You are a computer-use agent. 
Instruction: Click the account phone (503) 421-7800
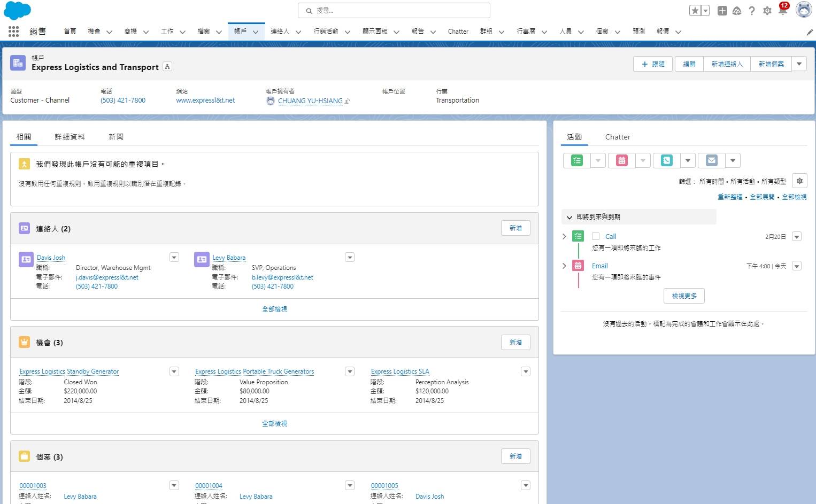123,100
